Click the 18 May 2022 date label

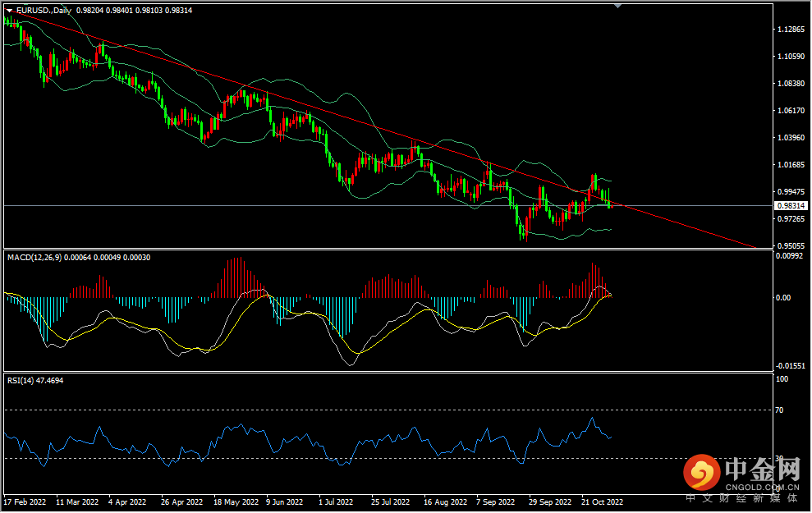point(235,501)
